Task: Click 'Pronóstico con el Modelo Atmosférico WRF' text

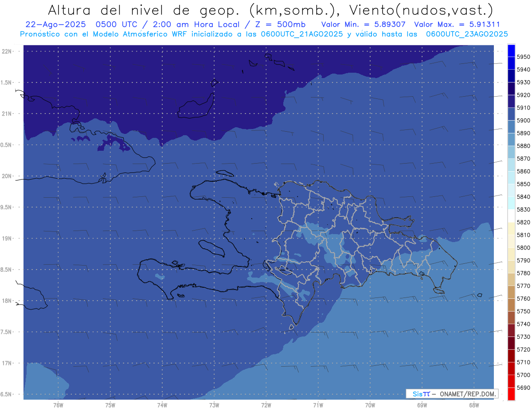Action: tap(105, 34)
